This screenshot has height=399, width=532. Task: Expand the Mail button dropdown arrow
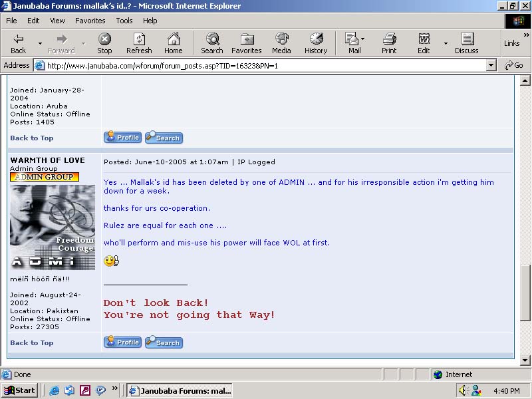(362, 39)
